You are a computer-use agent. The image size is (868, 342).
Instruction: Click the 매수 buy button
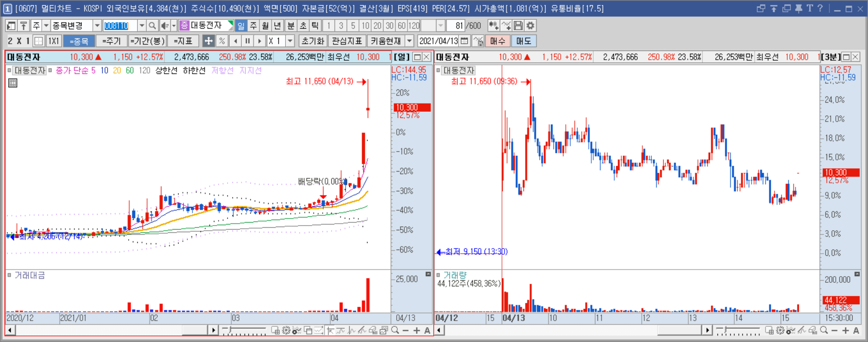point(497,41)
